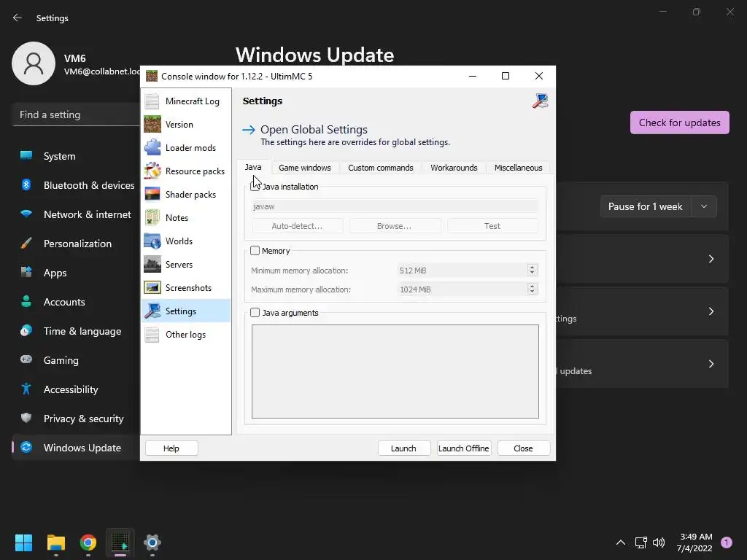Open the Notes page icon
Screen dimensions: 747x560
point(152,217)
